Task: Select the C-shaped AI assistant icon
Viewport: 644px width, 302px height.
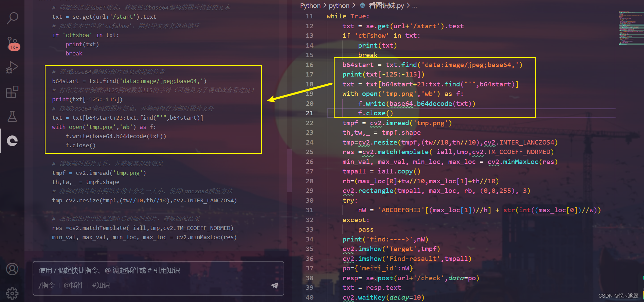Action: (x=12, y=141)
